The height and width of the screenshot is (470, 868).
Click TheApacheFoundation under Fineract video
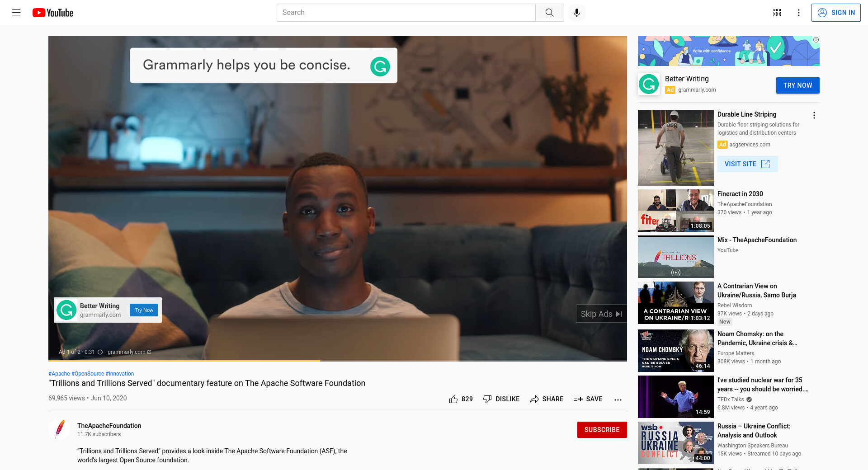tap(745, 204)
